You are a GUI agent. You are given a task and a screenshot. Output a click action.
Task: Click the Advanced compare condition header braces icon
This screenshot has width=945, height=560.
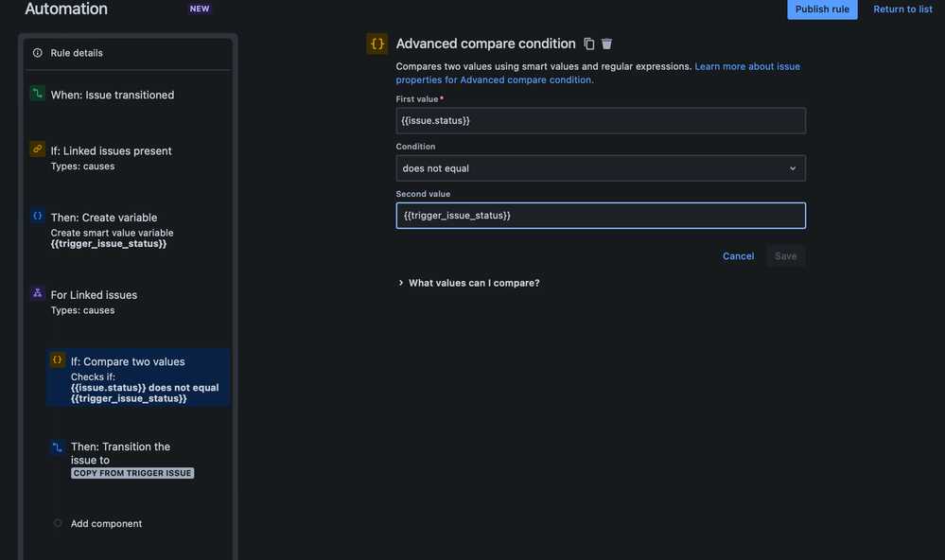click(x=376, y=44)
